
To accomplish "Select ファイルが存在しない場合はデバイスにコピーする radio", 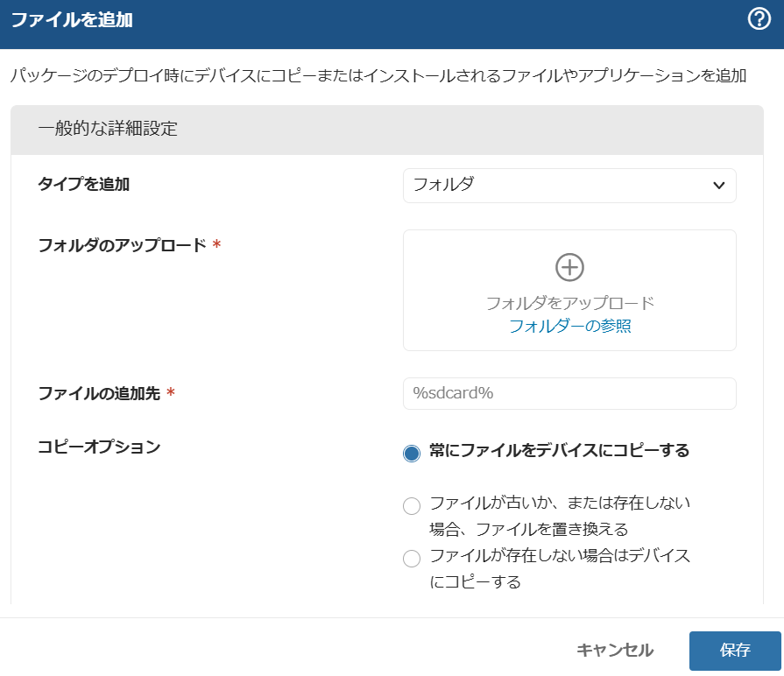I will click(x=412, y=558).
